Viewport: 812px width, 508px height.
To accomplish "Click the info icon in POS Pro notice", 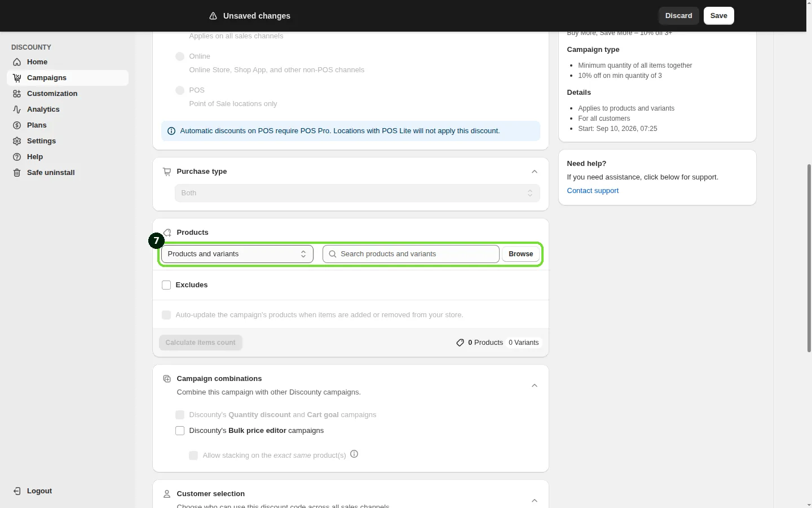I will click(171, 131).
